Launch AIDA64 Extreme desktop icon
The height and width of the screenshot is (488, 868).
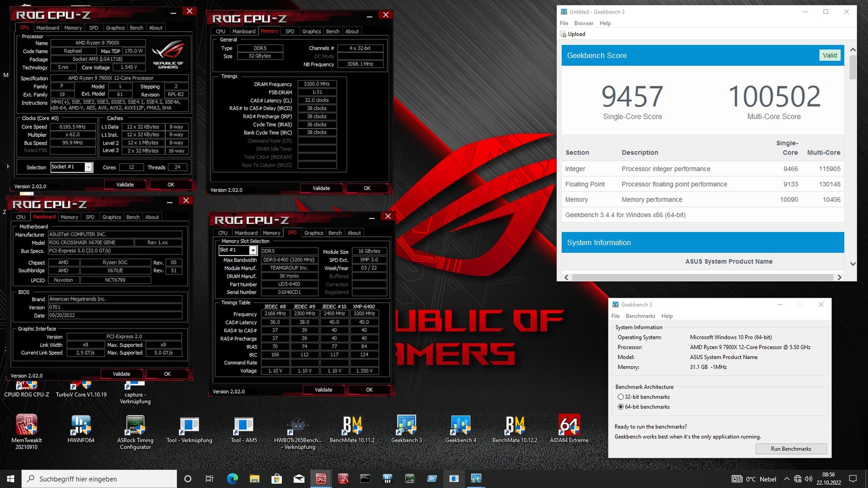[x=569, y=428]
